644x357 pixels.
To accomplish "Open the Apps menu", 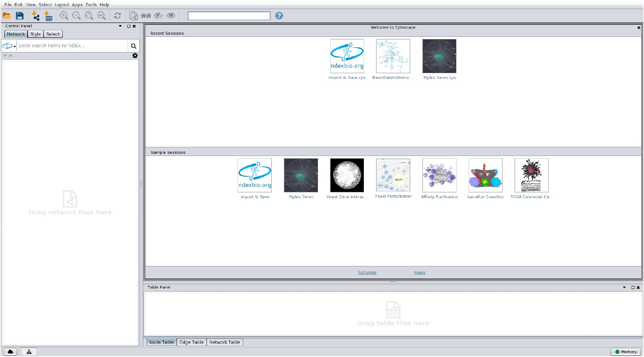I will (x=77, y=4).
